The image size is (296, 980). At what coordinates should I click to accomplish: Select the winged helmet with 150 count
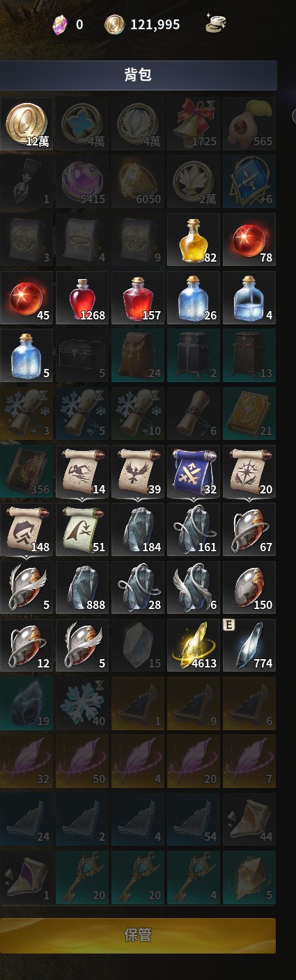249,587
